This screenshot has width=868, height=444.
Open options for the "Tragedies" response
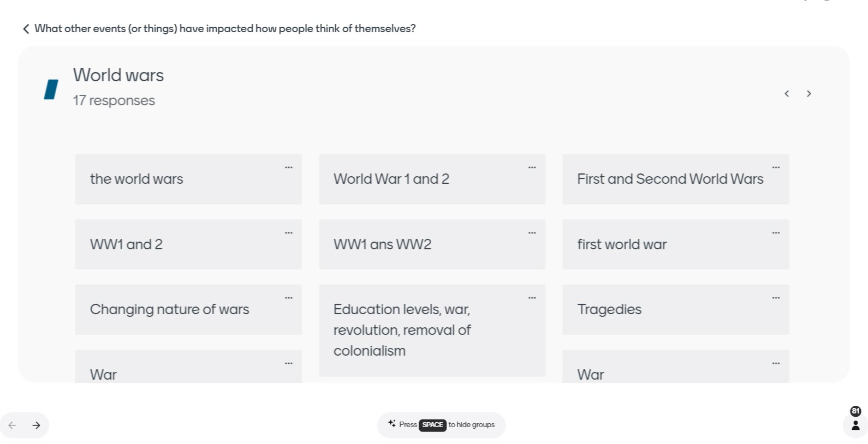[776, 298]
